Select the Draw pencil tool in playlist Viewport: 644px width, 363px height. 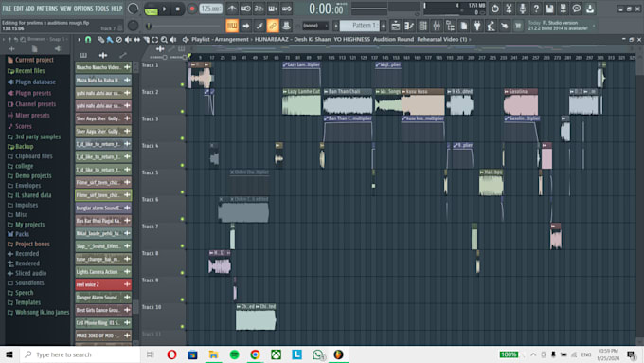(101, 40)
